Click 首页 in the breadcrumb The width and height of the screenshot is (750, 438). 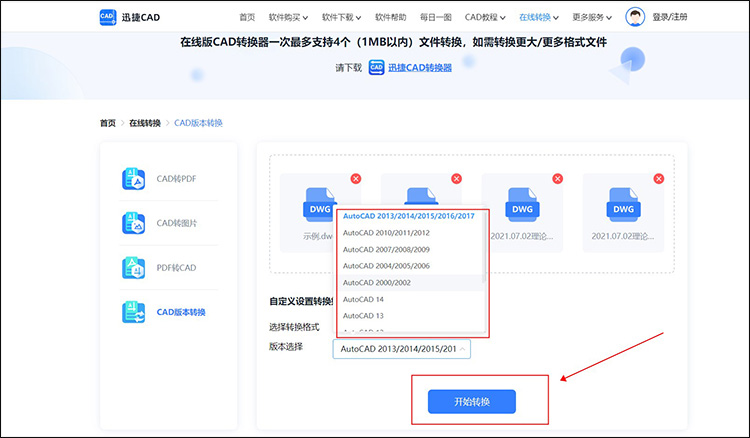pyautogui.click(x=108, y=123)
